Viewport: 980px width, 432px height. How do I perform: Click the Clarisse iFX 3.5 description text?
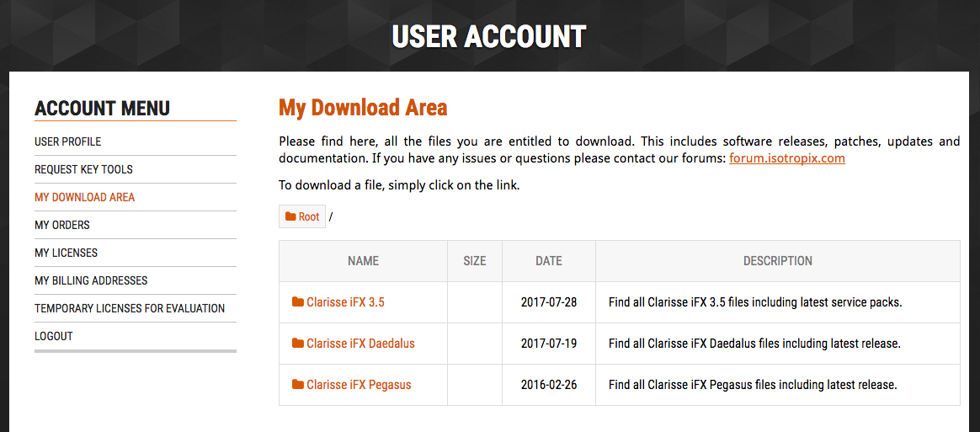[755, 302]
